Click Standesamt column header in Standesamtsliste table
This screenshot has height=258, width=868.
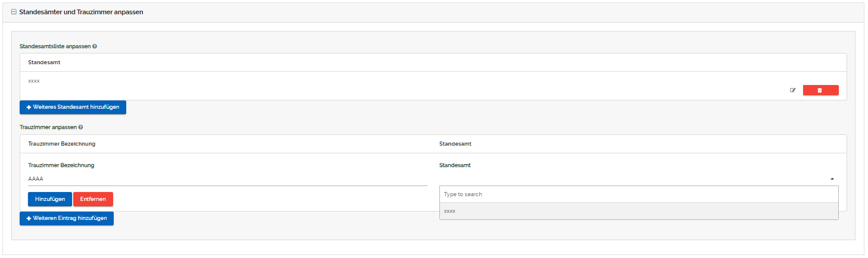point(44,62)
